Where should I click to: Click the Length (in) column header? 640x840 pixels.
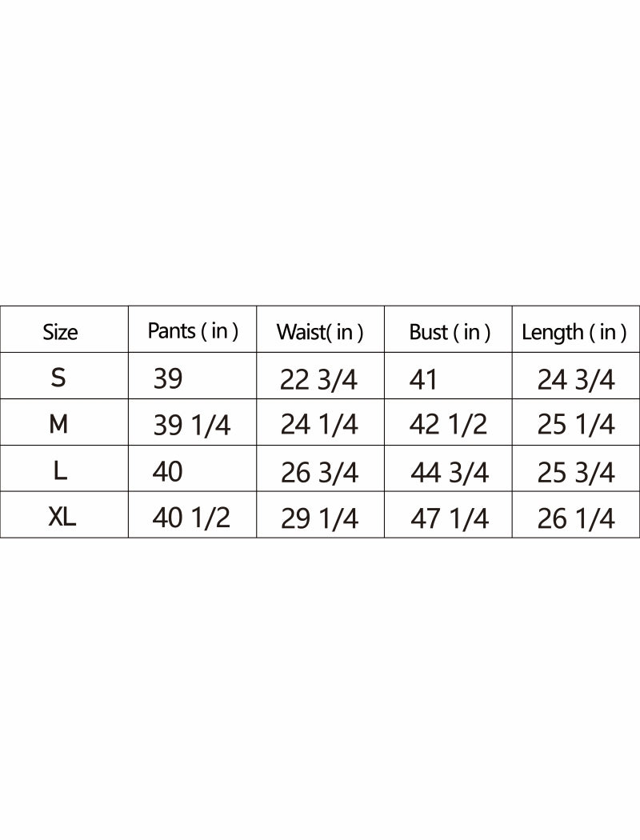[x=574, y=332]
